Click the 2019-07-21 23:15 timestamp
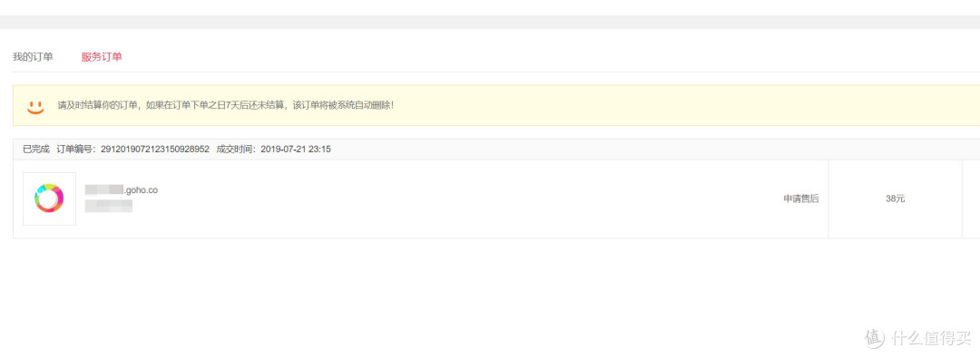 click(296, 150)
